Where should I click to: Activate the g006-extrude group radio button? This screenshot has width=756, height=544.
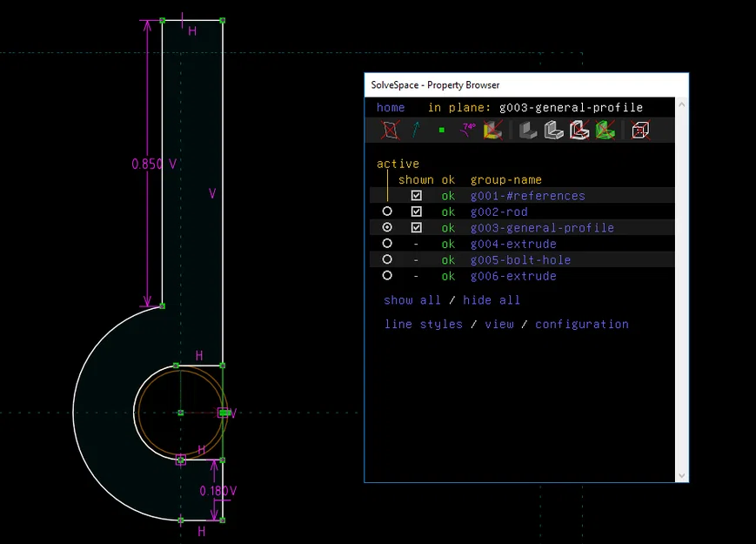click(x=387, y=276)
